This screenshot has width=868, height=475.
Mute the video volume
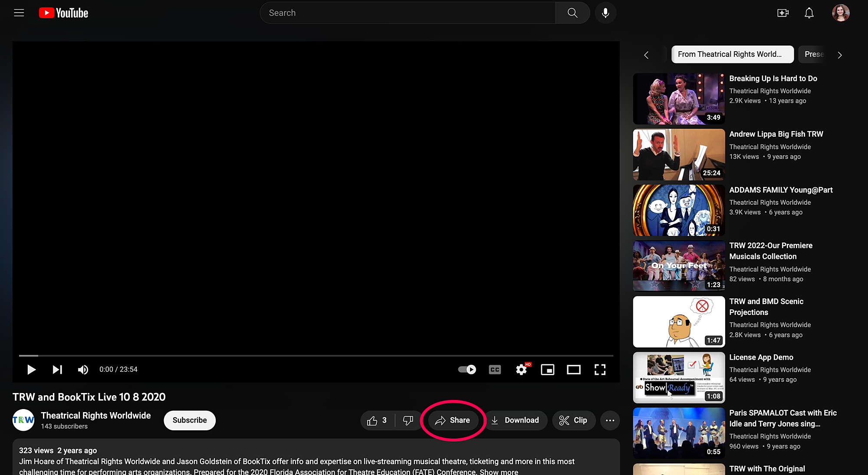tap(83, 370)
